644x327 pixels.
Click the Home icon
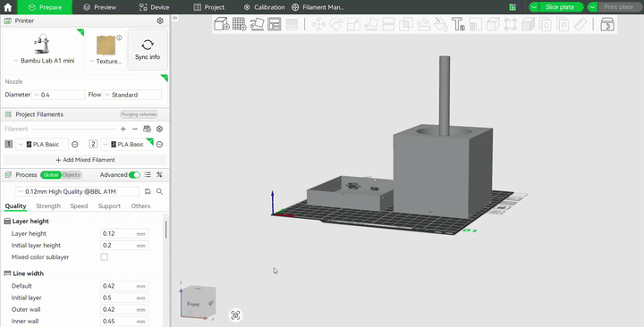point(8,7)
